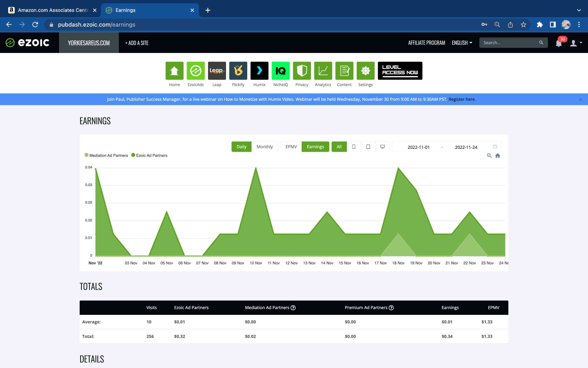Select the All devices filter
Viewport: 588px width, 368px height.
pyautogui.click(x=339, y=147)
